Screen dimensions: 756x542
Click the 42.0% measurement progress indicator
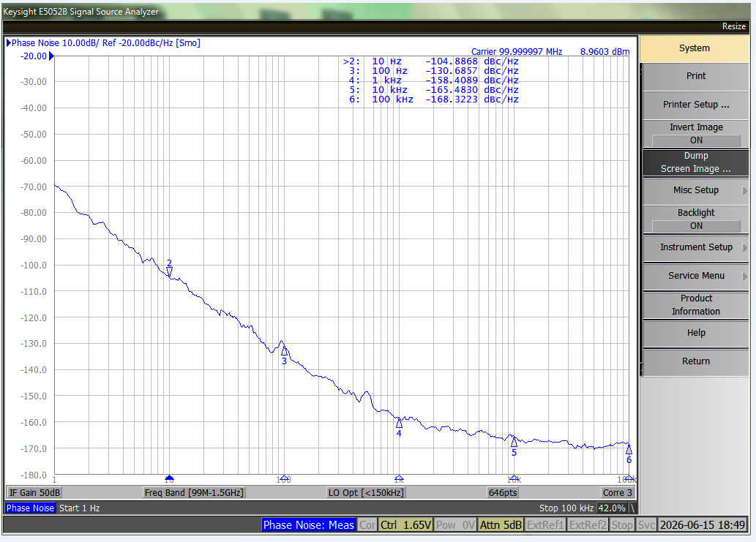(x=611, y=508)
